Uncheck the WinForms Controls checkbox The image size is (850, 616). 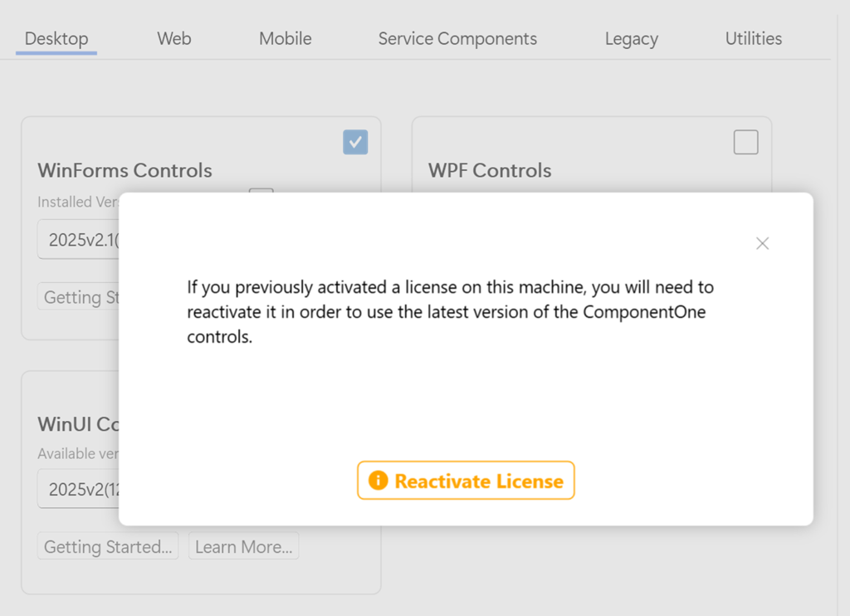355,142
